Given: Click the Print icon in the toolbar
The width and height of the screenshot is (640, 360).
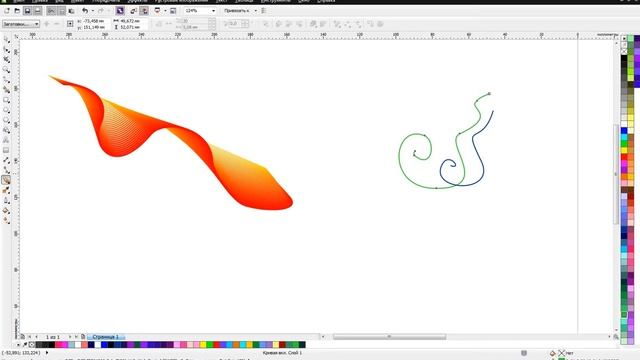Looking at the screenshot, I should [37, 11].
